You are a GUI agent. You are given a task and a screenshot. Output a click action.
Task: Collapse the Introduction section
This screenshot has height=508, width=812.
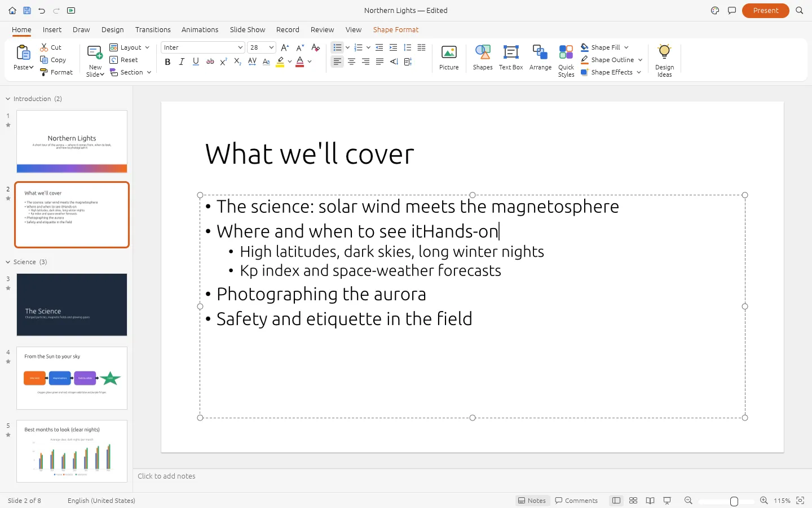(8, 99)
